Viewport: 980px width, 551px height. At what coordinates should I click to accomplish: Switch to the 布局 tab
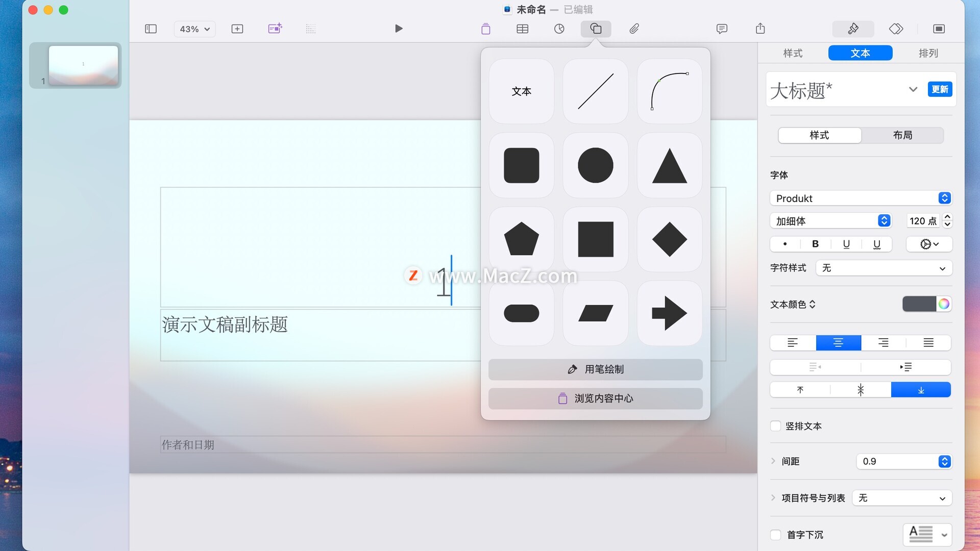click(x=902, y=135)
